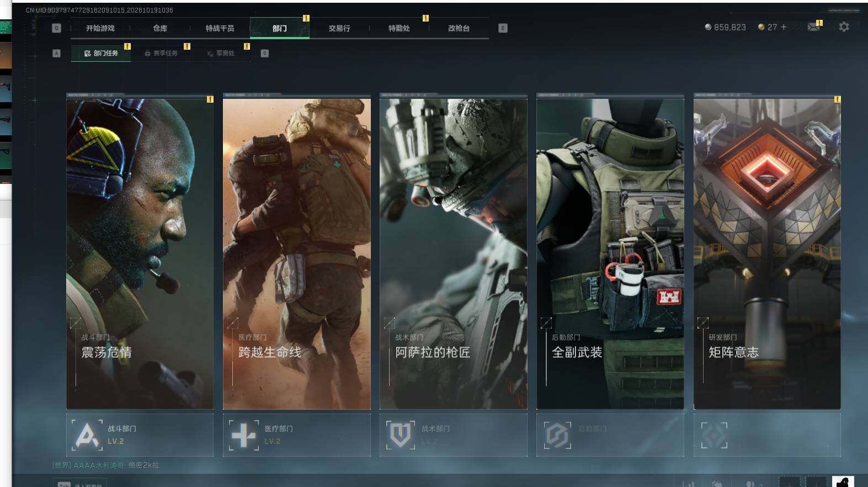This screenshot has width=868, height=487.
Task: Click the 医疗部门 cross emblem icon
Action: click(x=243, y=435)
